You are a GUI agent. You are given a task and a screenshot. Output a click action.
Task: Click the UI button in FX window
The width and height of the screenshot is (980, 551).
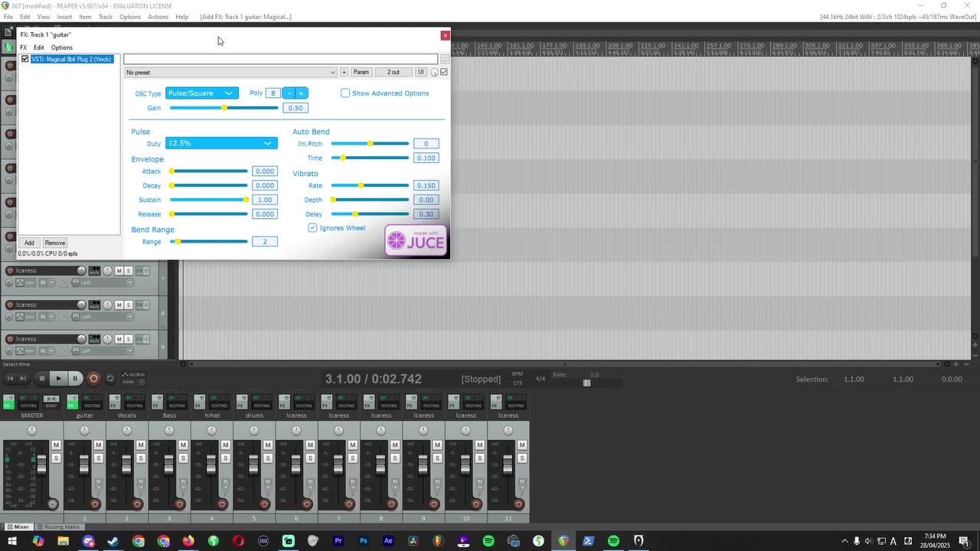click(420, 72)
